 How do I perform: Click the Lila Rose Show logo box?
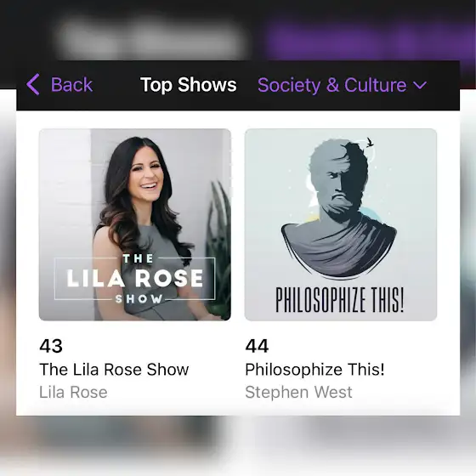pyautogui.click(x=135, y=279)
